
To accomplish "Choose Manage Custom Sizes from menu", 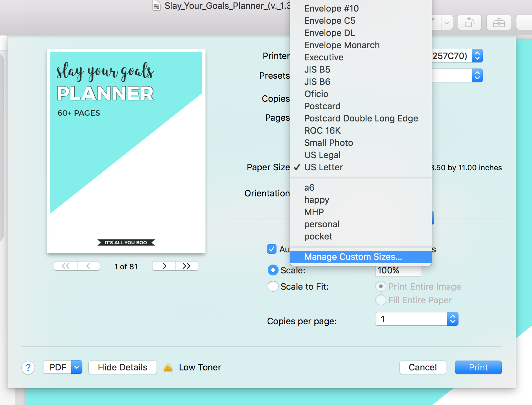I will click(x=353, y=257).
